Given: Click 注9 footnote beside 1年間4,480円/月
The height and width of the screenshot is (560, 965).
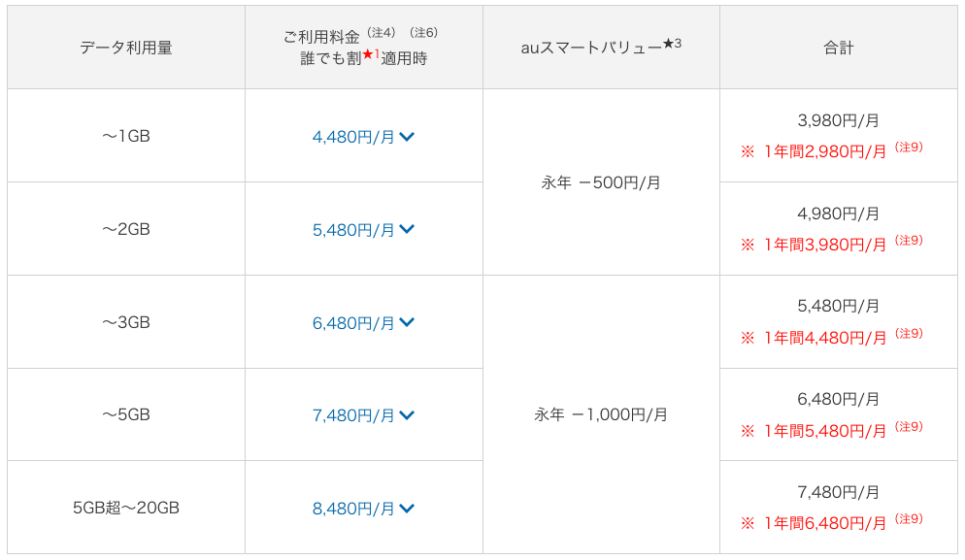Looking at the screenshot, I should point(909,333).
